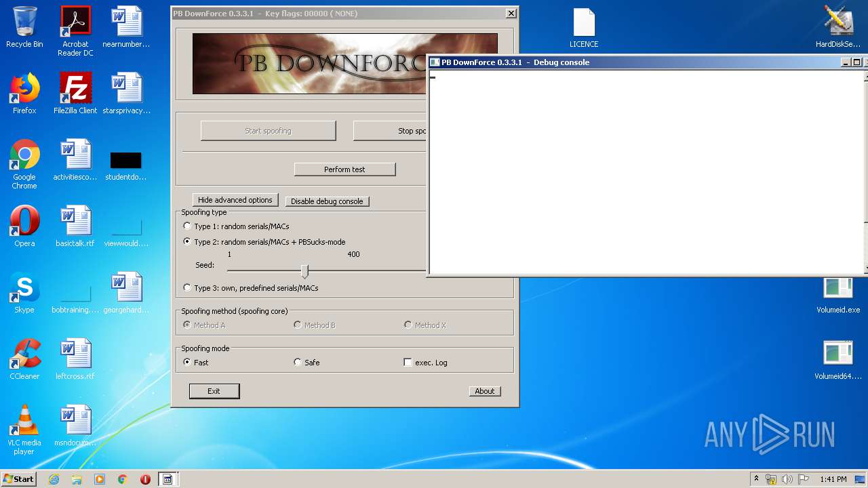Click the Perform test button
Image resolution: width=868 pixels, height=488 pixels.
(x=344, y=169)
